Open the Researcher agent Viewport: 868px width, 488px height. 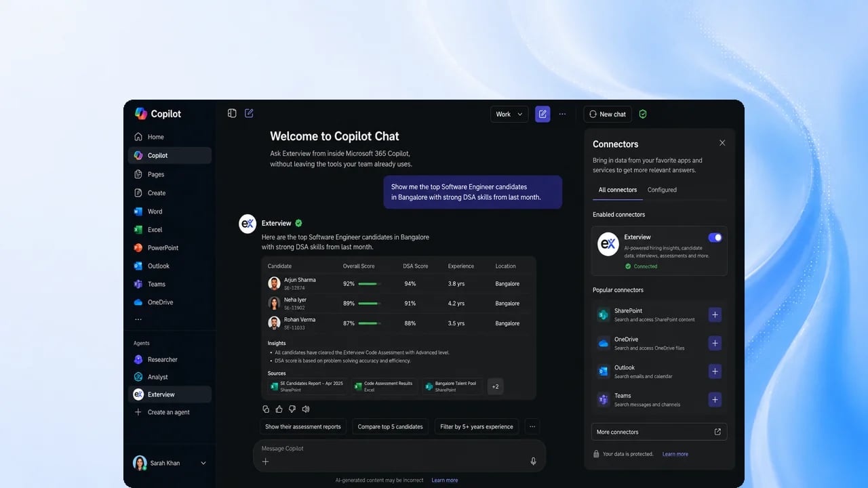170,360
